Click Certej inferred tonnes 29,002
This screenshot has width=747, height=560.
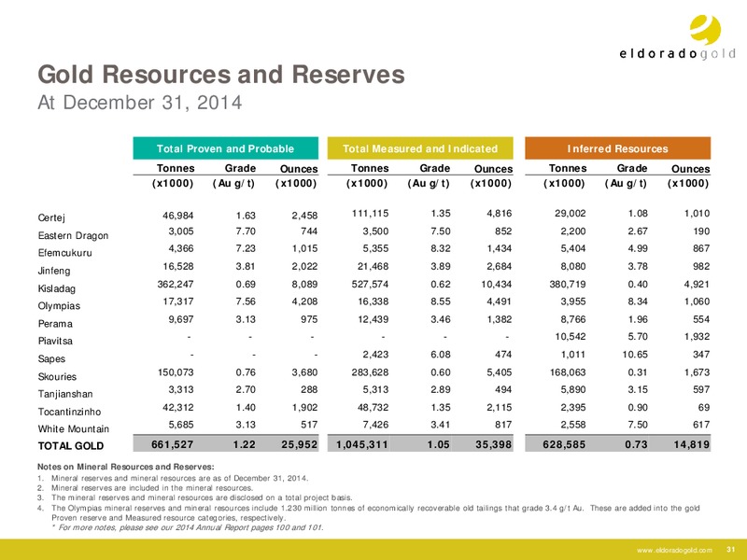click(x=571, y=214)
